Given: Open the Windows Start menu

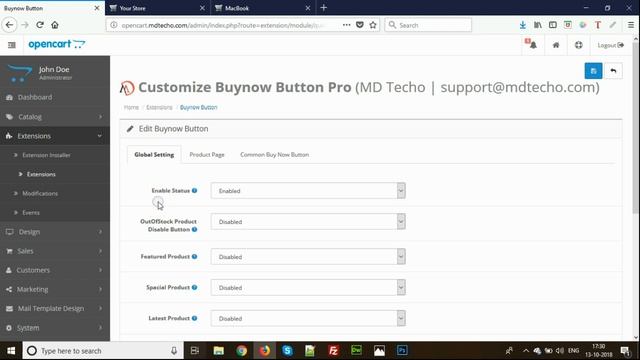Looking at the screenshot, I should tap(11, 351).
